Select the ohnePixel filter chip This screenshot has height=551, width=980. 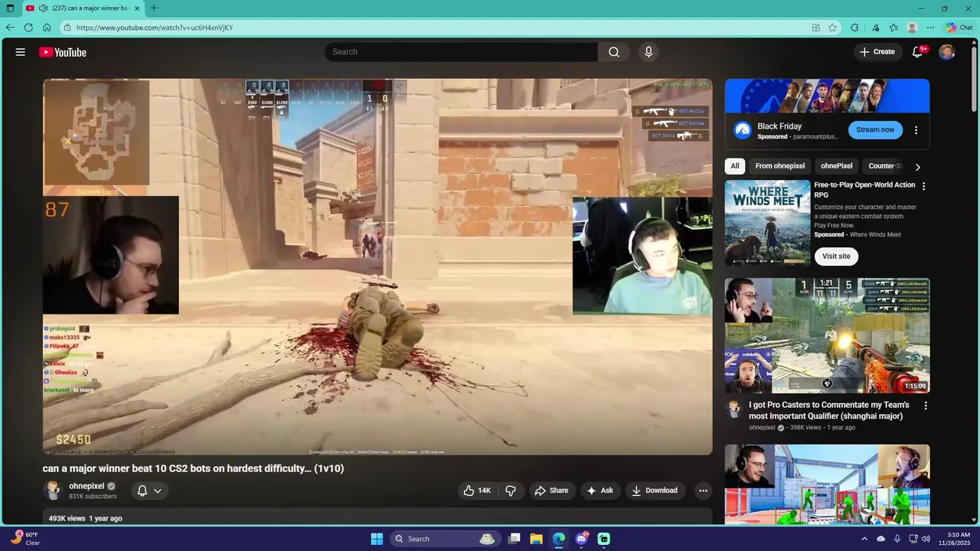[836, 166]
